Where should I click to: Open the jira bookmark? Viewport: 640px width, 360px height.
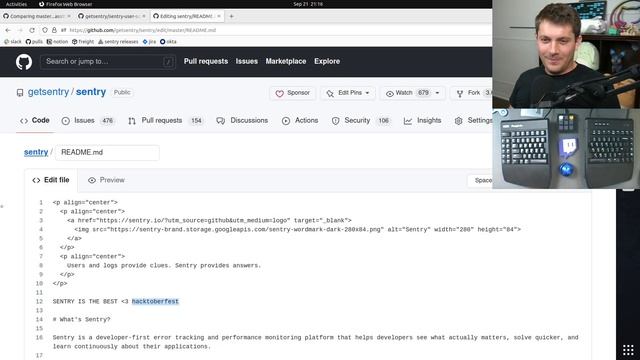(x=149, y=42)
